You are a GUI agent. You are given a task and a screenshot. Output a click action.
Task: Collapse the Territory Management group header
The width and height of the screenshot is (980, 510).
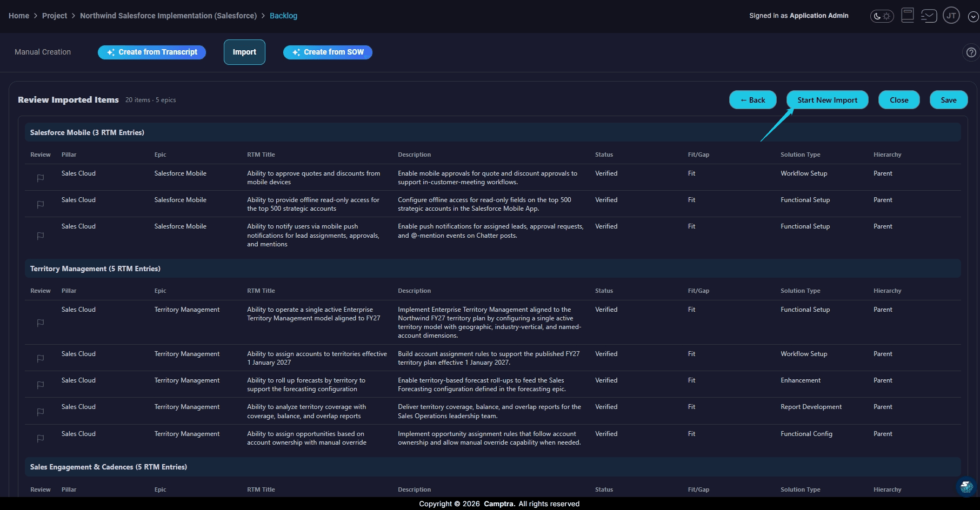tap(492, 269)
